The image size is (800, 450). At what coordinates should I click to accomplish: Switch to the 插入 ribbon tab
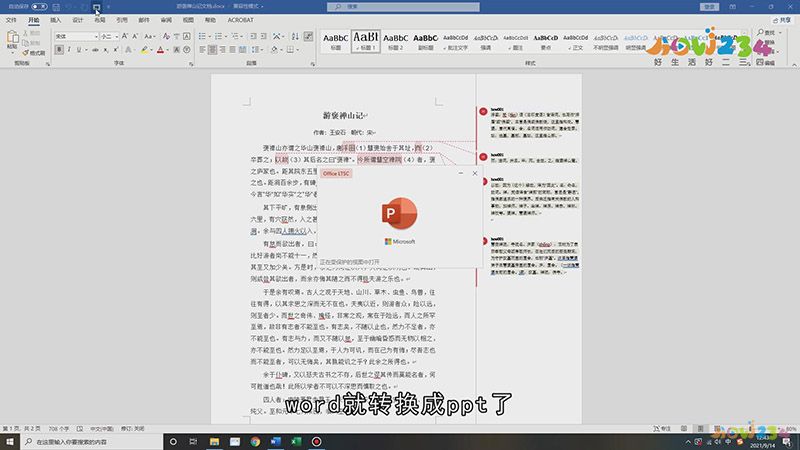click(x=56, y=20)
